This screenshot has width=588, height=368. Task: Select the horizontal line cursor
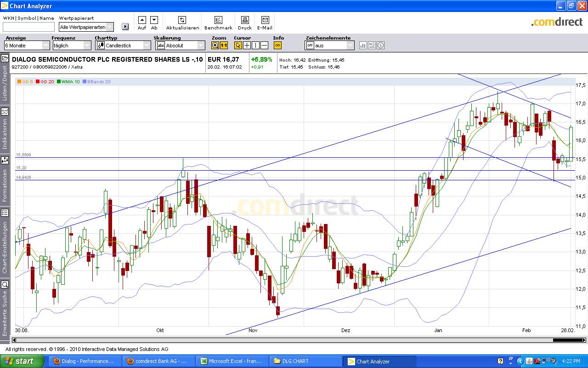[264, 45]
